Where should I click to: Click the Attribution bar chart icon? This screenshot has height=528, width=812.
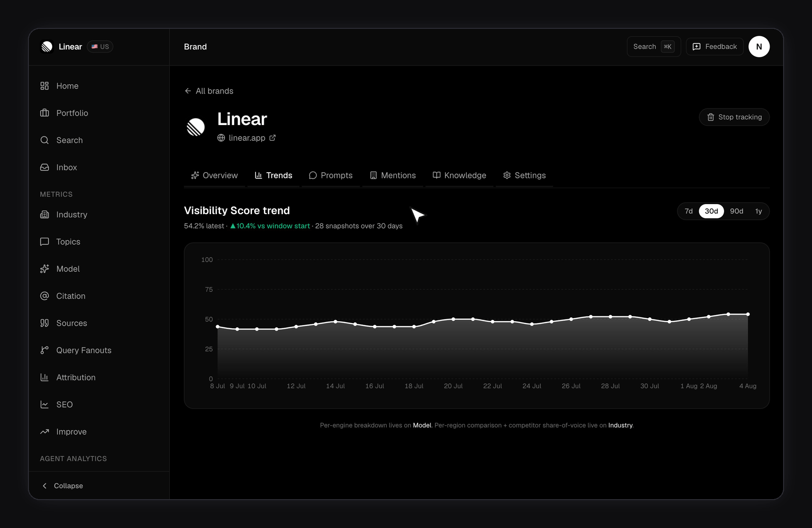point(45,377)
